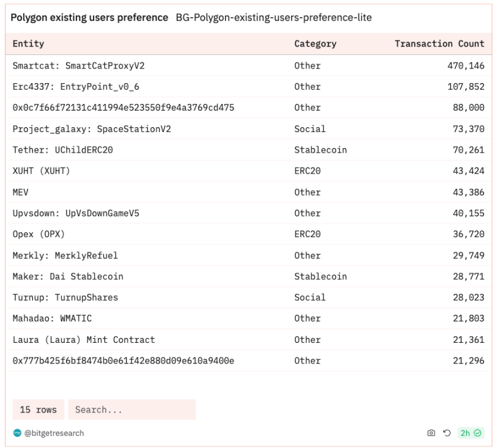
Task: Sort by the Category column header
Action: [315, 44]
